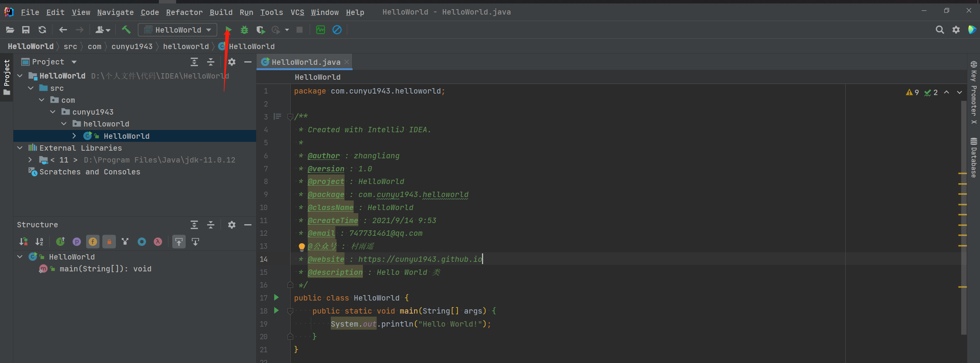Toggle showing fields in the Structure panel
The width and height of the screenshot is (980, 363).
[x=93, y=241]
